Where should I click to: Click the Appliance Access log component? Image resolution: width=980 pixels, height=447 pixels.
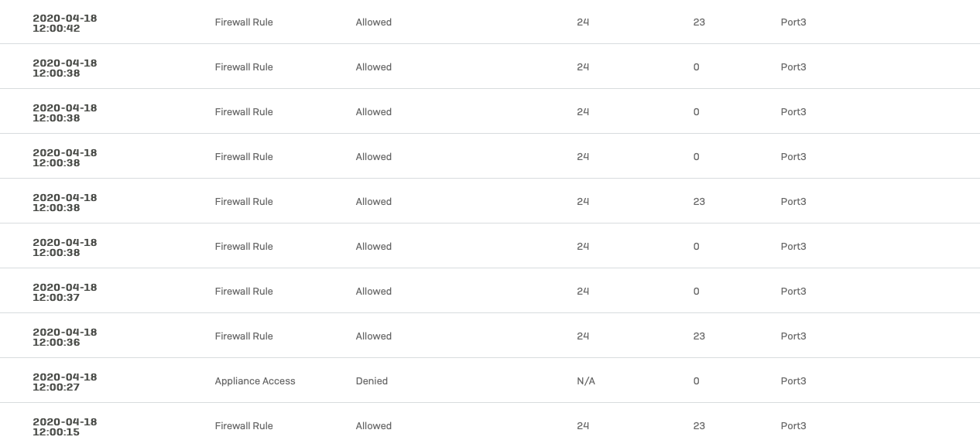point(255,381)
